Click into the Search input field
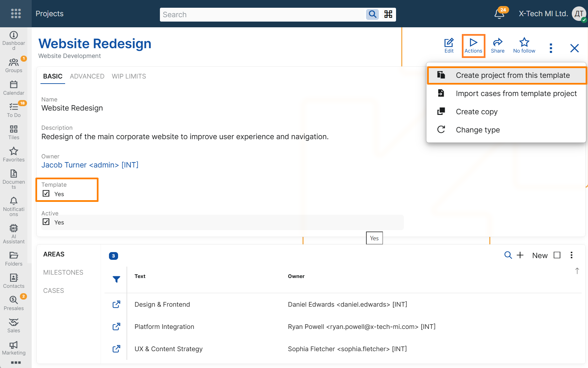The height and width of the screenshot is (368, 588). pyautogui.click(x=262, y=14)
